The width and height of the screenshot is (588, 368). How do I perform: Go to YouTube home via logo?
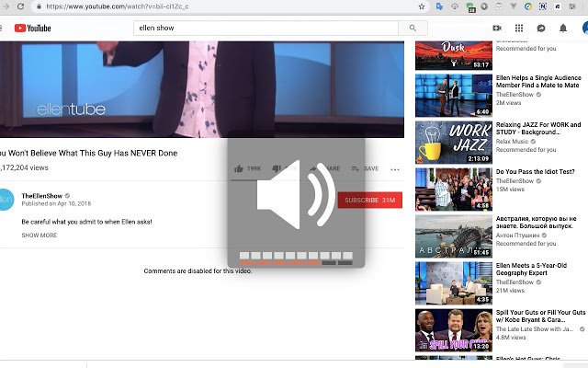(33, 29)
